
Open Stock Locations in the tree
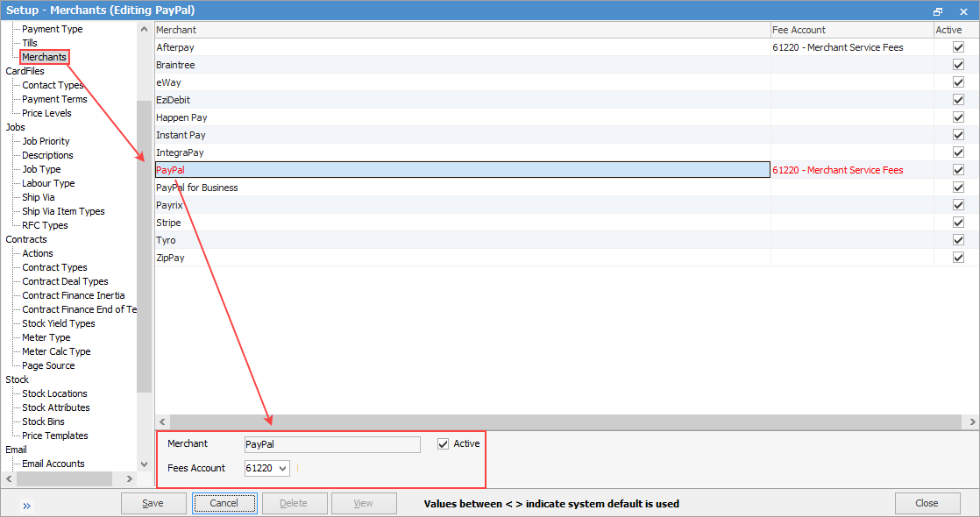[x=54, y=393]
